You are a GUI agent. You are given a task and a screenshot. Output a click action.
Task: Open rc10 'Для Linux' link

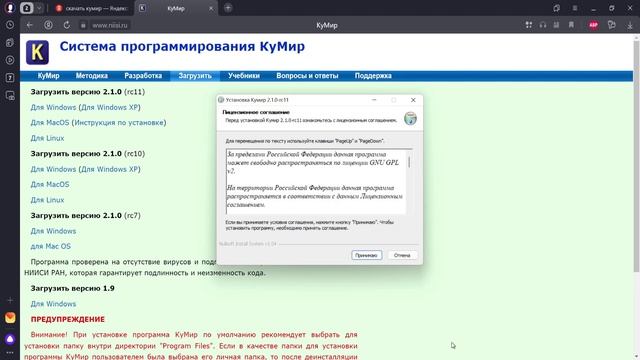click(47, 200)
